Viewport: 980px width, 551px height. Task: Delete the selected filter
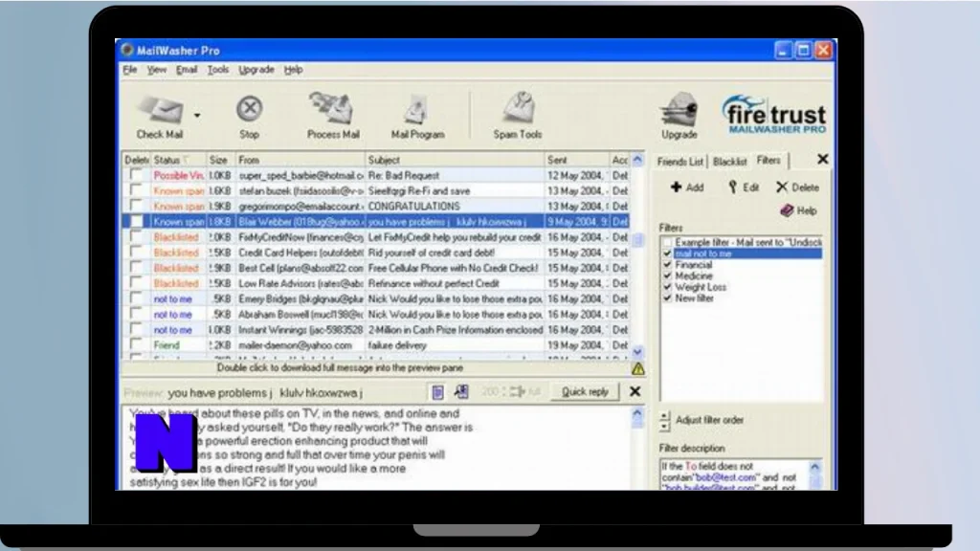[x=797, y=187]
